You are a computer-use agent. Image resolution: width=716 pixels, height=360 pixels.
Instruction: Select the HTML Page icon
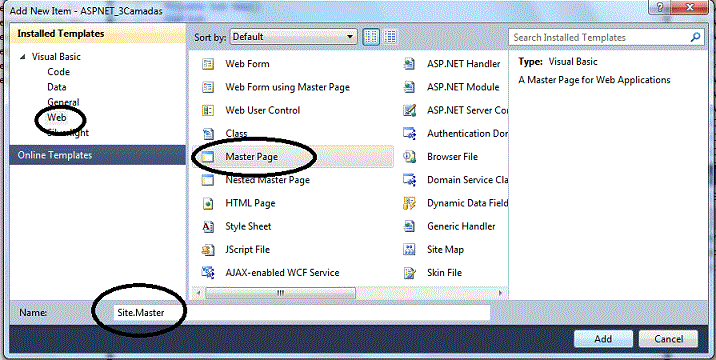coord(208,203)
